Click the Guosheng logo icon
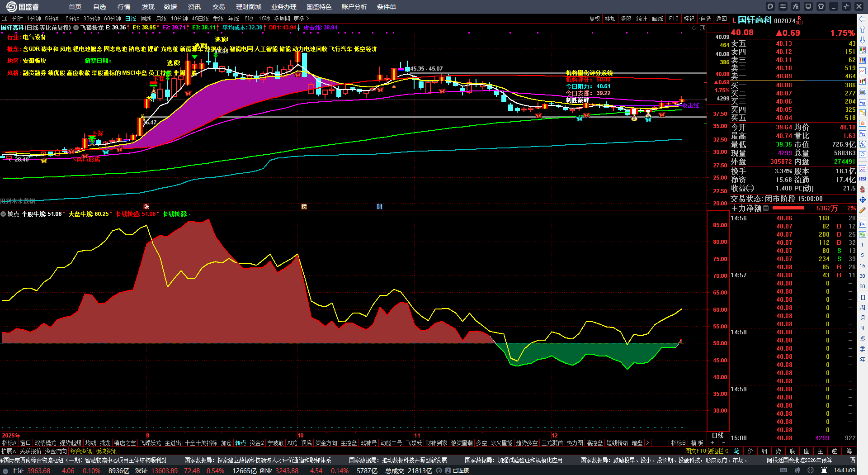Viewport: 868px width, 475px height. [11, 6]
